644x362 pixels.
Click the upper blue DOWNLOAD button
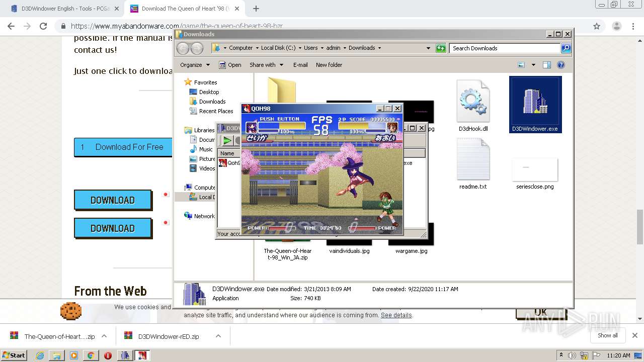click(x=113, y=200)
